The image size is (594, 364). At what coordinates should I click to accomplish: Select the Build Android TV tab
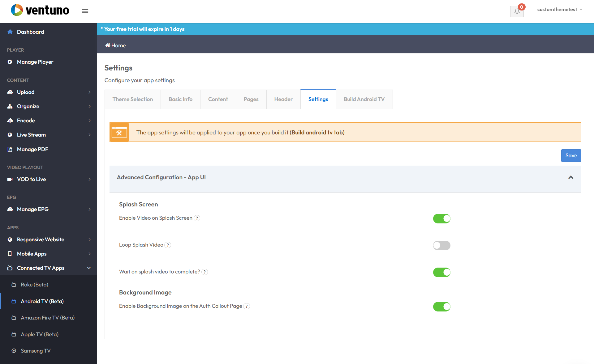[364, 99]
